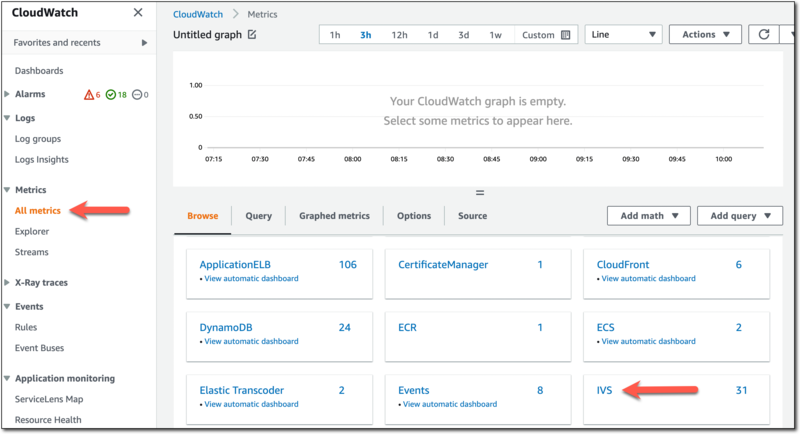Open metric Streams
This screenshot has height=434, width=800.
point(32,252)
